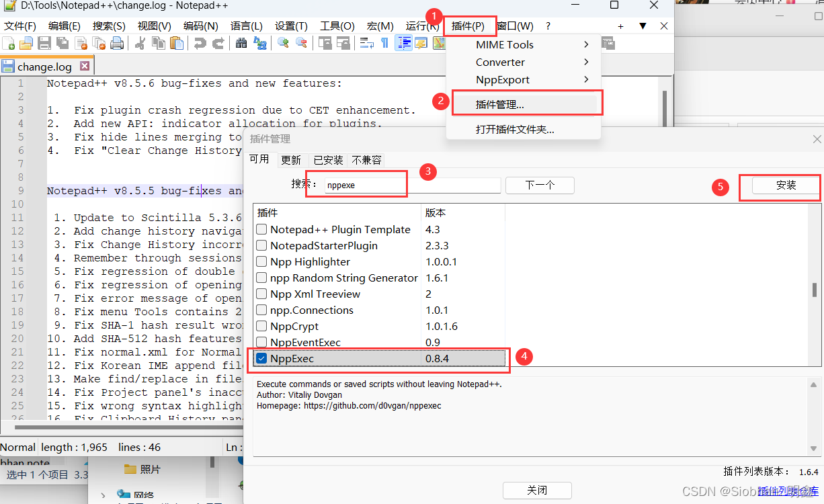Click the Save All toolbar icon
This screenshot has height=504, width=824.
(63, 44)
